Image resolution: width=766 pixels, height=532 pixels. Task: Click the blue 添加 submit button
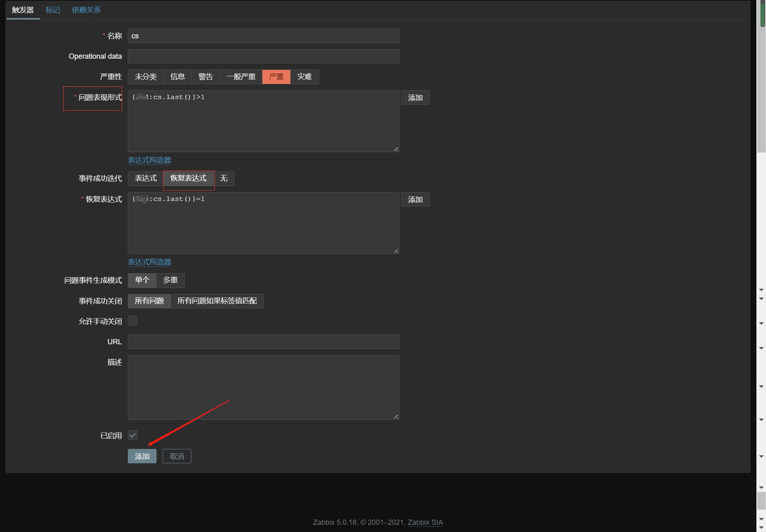click(142, 456)
